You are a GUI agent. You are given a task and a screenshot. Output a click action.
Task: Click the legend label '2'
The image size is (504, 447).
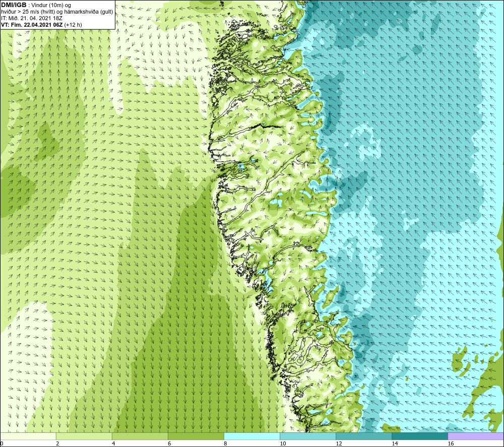(x=57, y=444)
